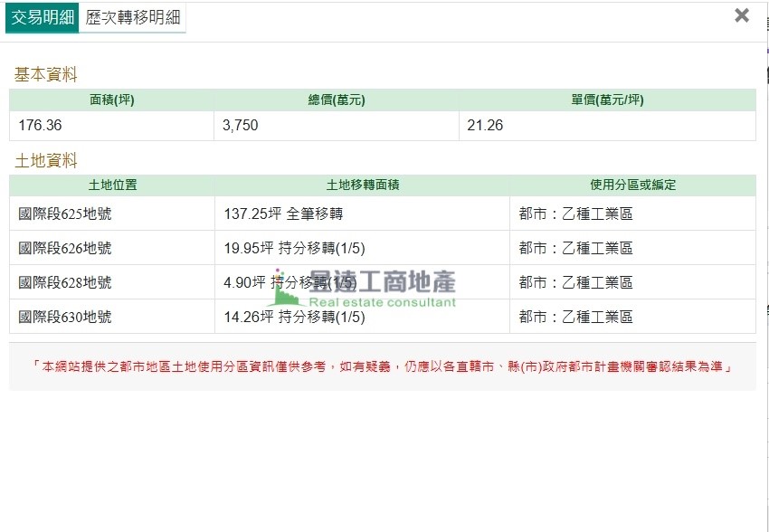Viewport: 769px width, 532px height.
Task: Click the 3,750 total price value
Action: [240, 126]
